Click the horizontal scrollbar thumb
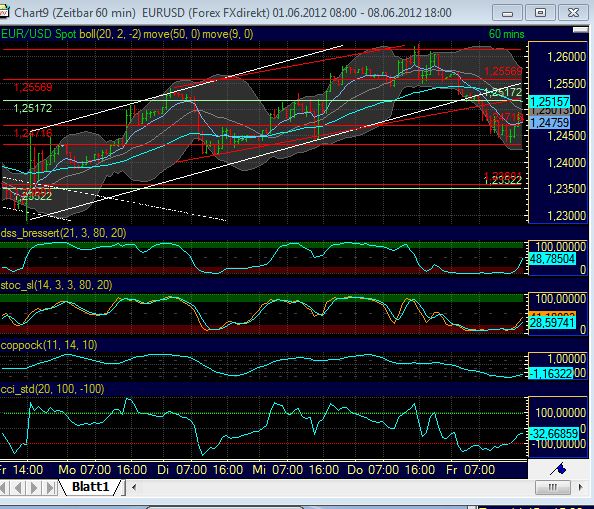Viewport: 594px width, 509px height. 552,487
